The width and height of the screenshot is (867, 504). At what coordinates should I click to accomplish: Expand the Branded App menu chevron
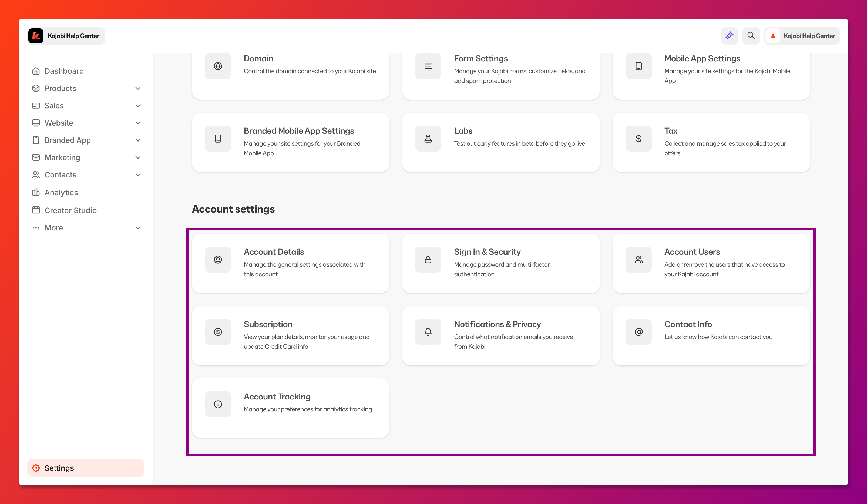pyautogui.click(x=138, y=140)
